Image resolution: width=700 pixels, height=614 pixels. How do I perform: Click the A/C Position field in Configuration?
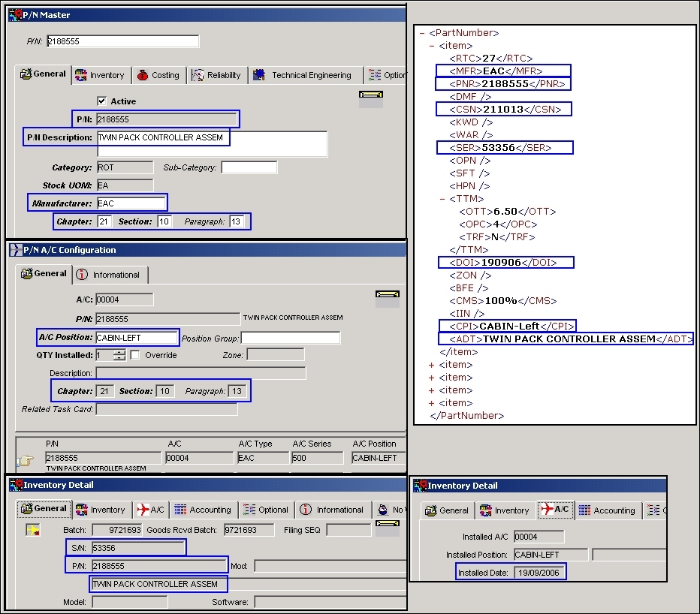click(x=137, y=338)
